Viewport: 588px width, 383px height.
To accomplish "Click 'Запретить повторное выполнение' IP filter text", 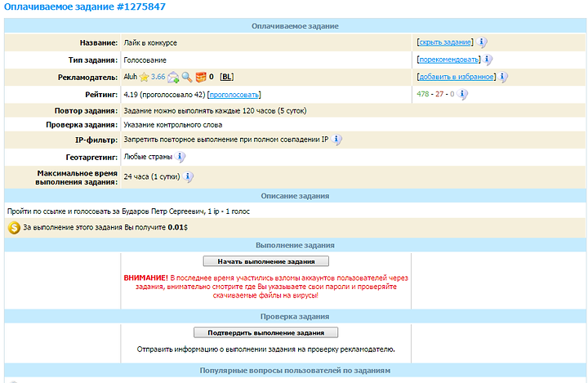I will 226,140.
